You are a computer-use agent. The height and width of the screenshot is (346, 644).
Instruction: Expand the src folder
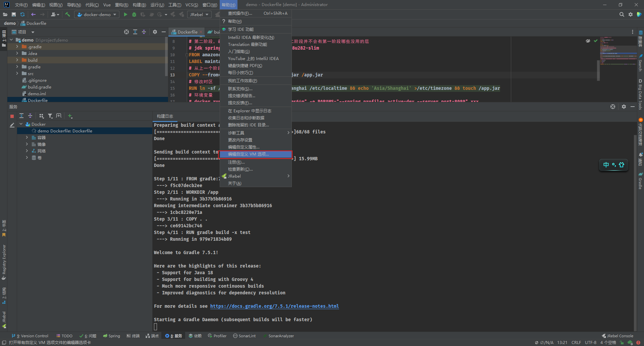click(17, 73)
